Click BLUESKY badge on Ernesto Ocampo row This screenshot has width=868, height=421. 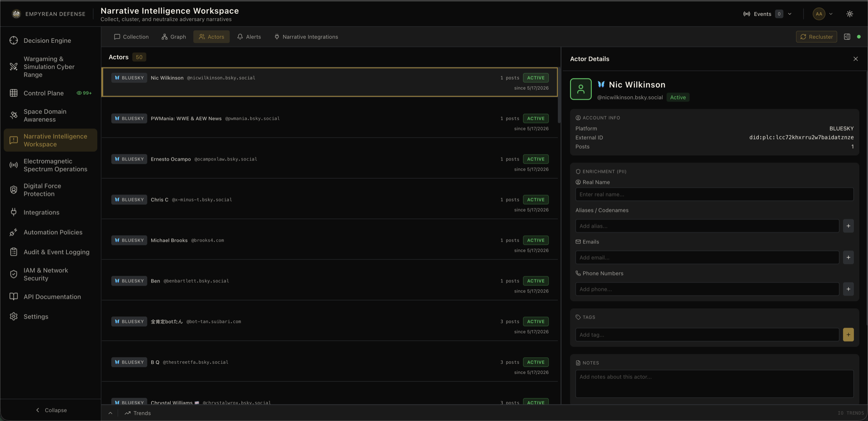(129, 159)
